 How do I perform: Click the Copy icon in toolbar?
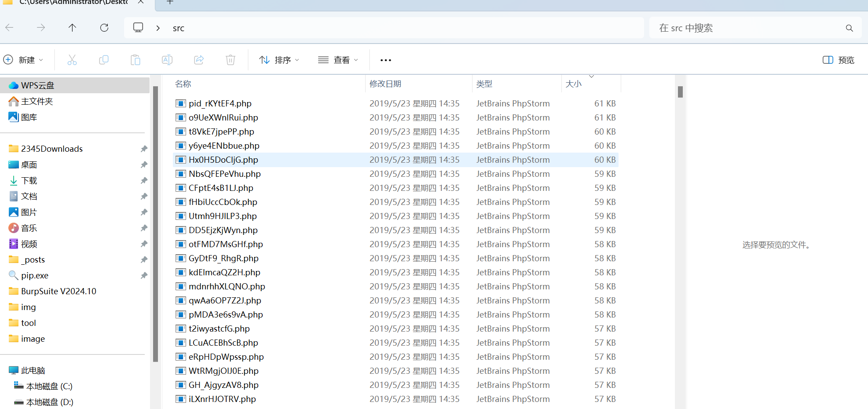[104, 60]
